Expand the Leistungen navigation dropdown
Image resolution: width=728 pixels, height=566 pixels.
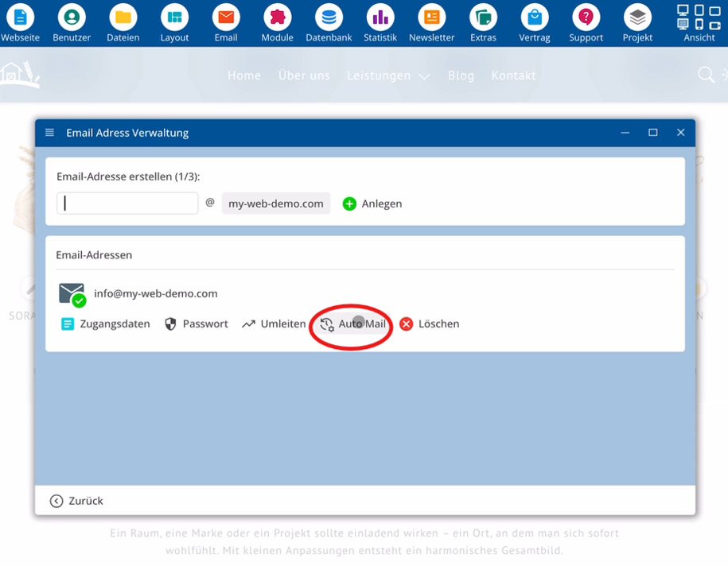(x=388, y=76)
